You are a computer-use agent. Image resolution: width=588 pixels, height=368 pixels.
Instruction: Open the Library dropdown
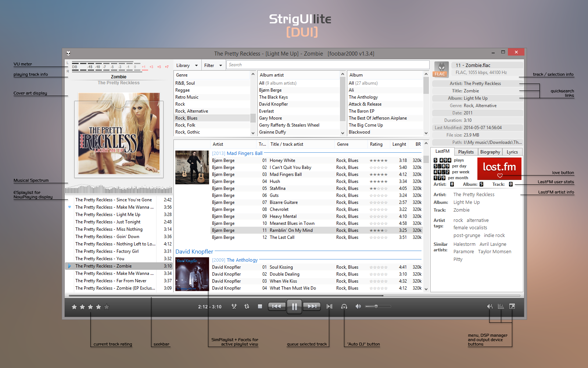pyautogui.click(x=187, y=66)
